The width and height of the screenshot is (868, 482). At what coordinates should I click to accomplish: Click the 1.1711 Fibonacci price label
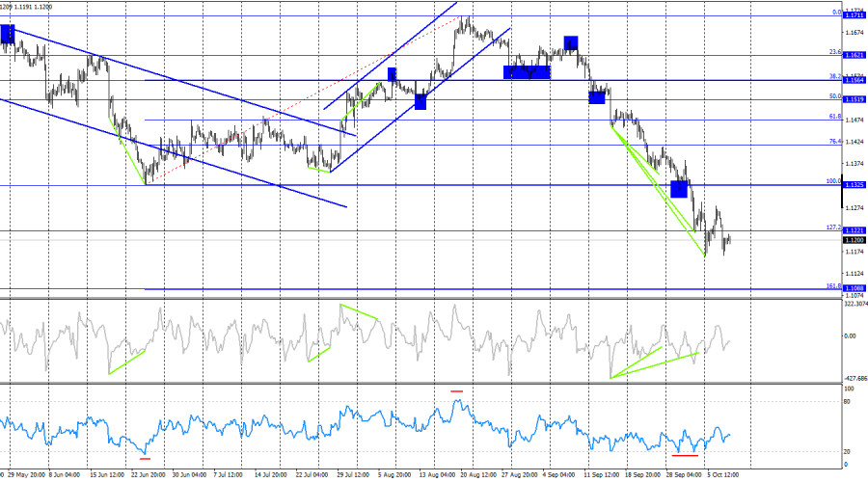[854, 15]
